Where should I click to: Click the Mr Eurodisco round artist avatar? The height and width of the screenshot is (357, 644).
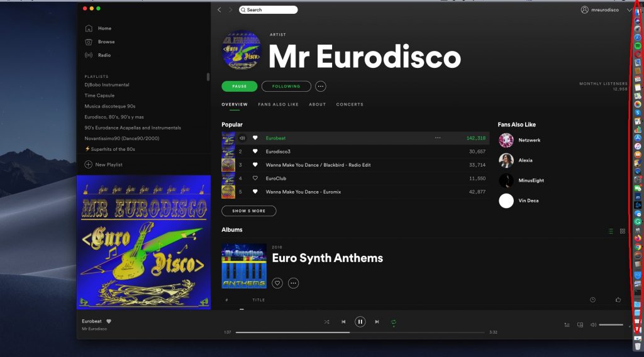tap(241, 50)
